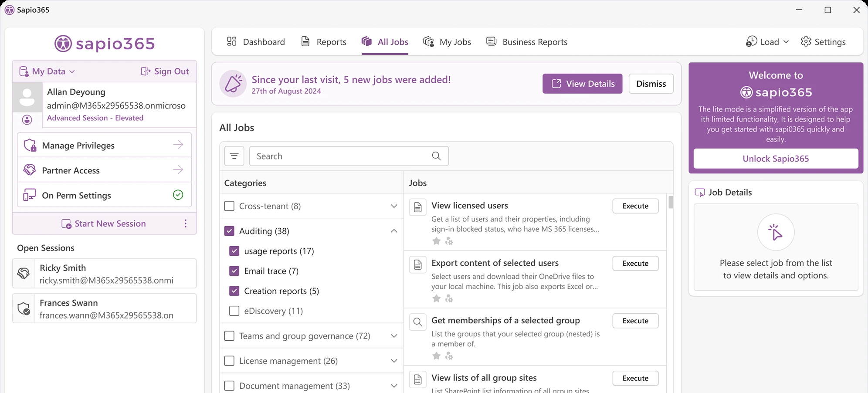
Task: Collapse the Auditing category
Action: tap(393, 231)
